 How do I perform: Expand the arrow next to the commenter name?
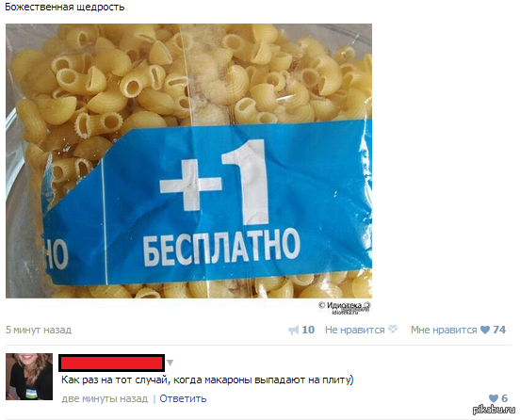[171, 363]
